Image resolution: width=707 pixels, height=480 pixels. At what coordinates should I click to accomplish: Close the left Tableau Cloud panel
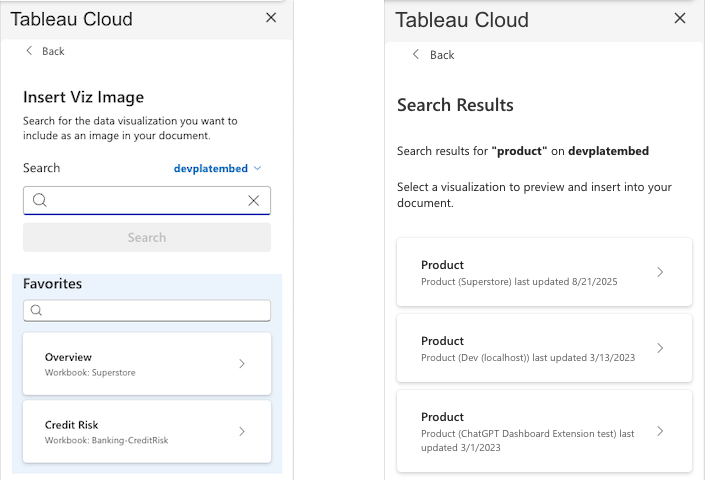coord(271,17)
